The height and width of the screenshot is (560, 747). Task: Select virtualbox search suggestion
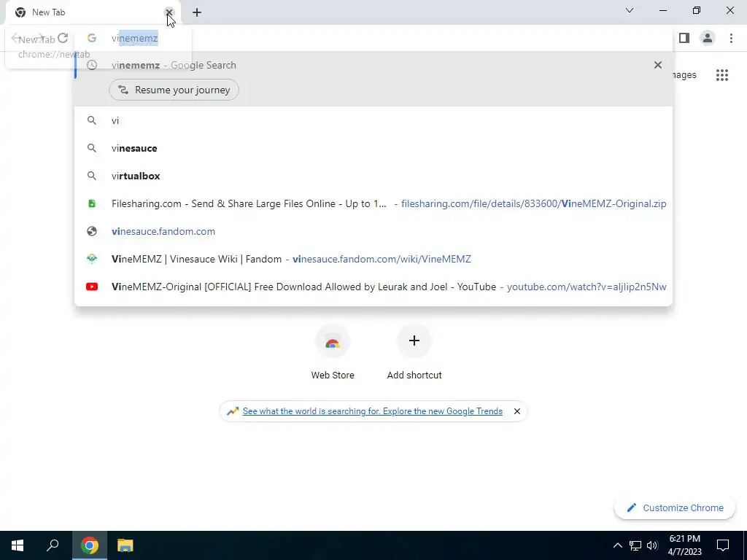coord(373,176)
